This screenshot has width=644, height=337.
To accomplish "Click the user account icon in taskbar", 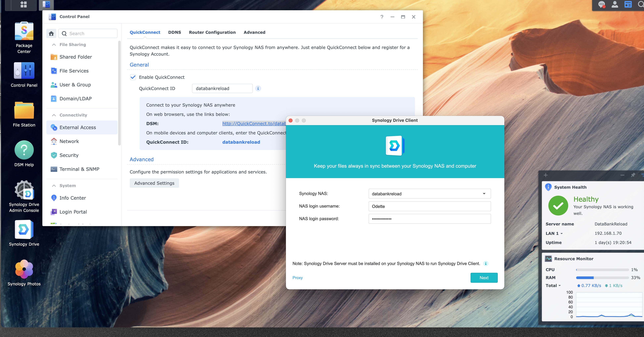I will [615, 4].
